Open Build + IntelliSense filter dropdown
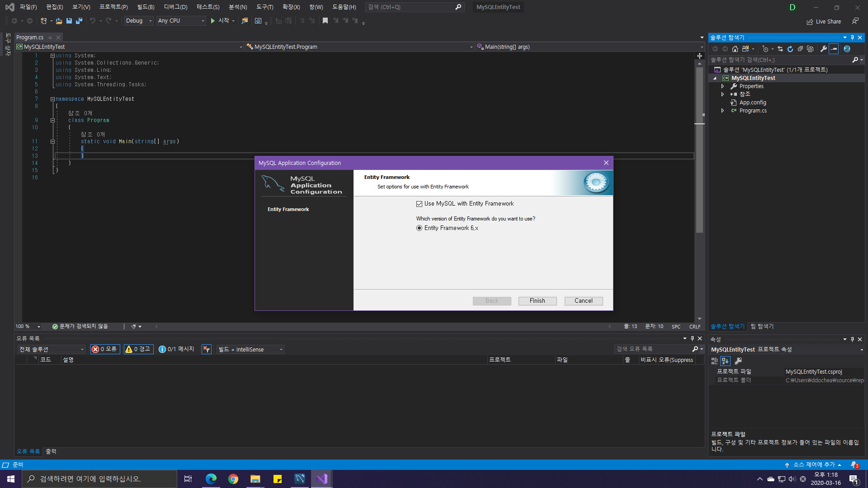This screenshot has width=868, height=488. point(250,349)
